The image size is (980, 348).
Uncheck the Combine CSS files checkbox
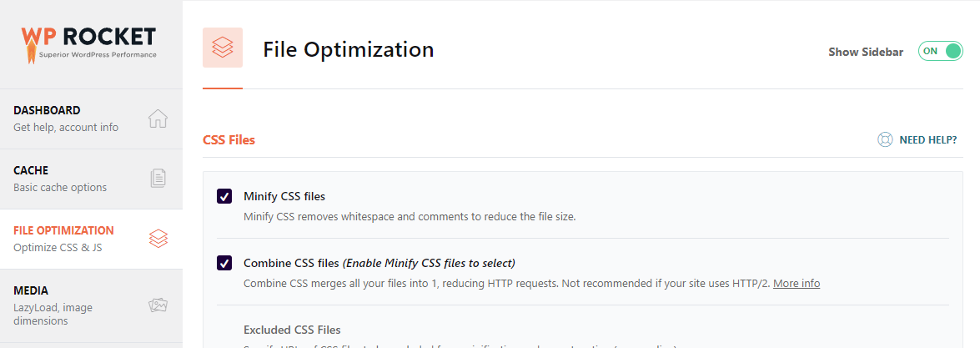[x=224, y=263]
